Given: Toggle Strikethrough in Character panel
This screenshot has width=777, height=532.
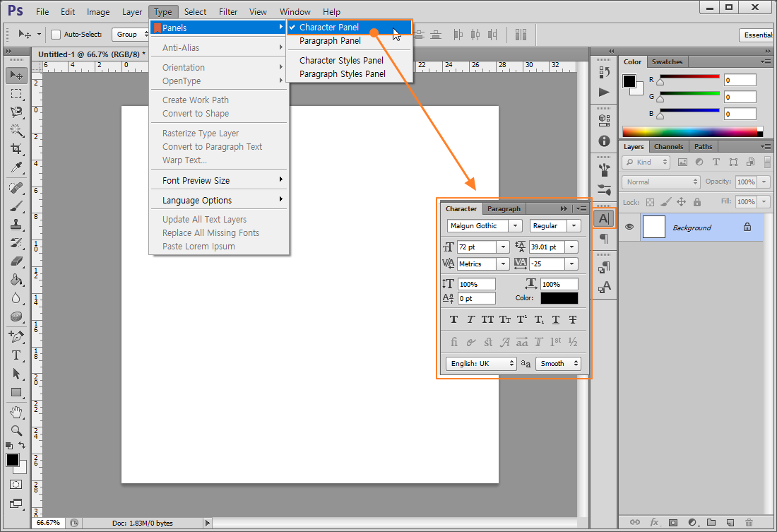Looking at the screenshot, I should [x=573, y=320].
